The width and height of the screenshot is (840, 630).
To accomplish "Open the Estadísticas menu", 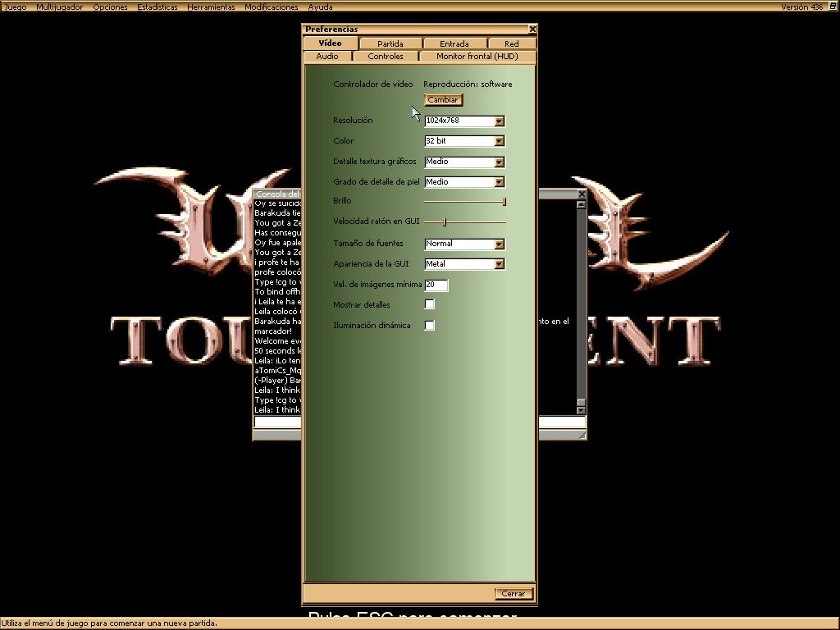I will [157, 7].
